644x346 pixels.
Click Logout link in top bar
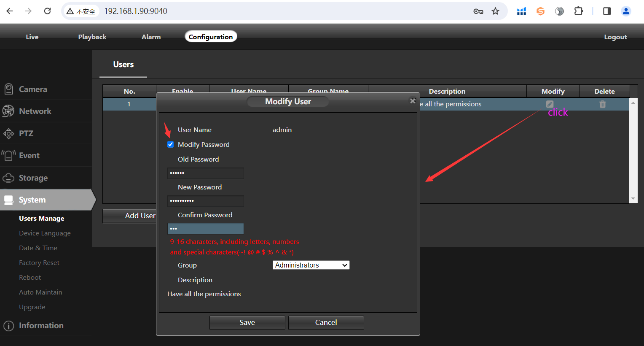615,37
